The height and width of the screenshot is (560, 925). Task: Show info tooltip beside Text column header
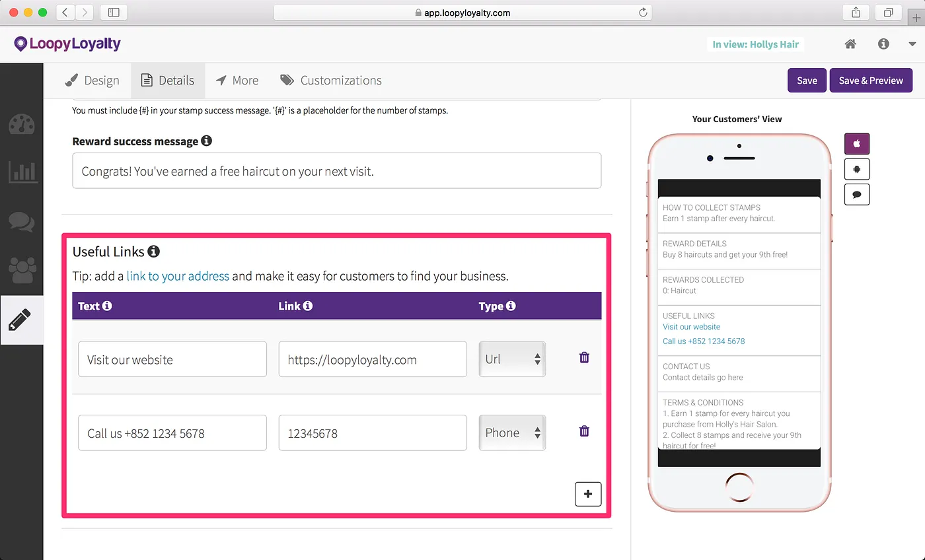107,306
